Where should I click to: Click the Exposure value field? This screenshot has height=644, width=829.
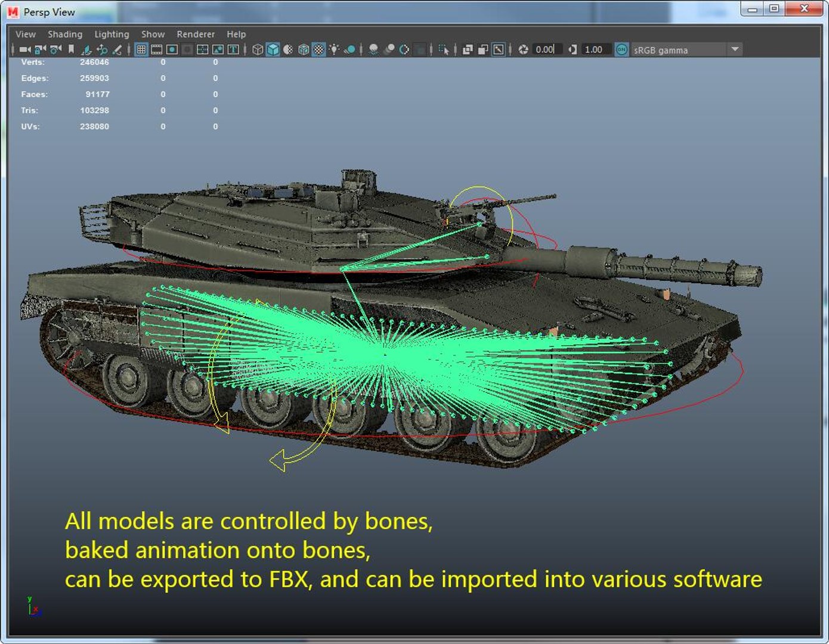547,49
